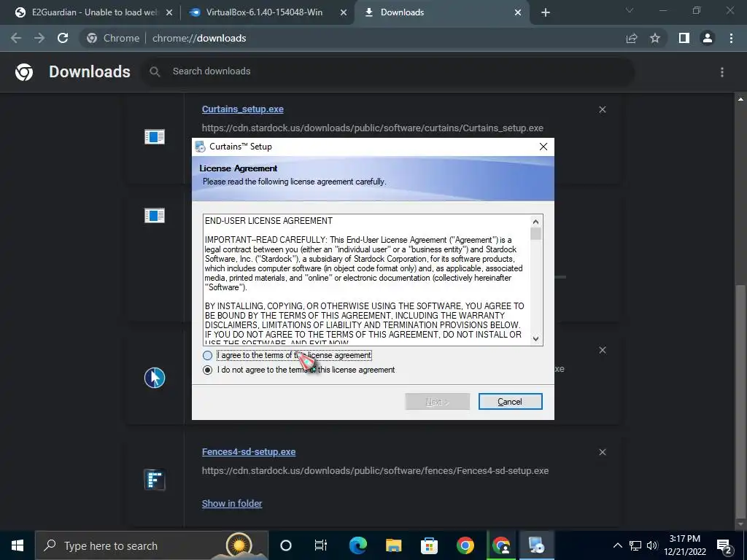Share this page icon in address bar

(x=632, y=38)
